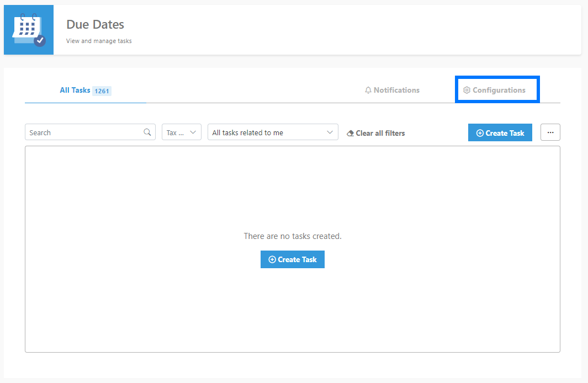
Task: Open the Notifications tab
Action: [x=396, y=91]
